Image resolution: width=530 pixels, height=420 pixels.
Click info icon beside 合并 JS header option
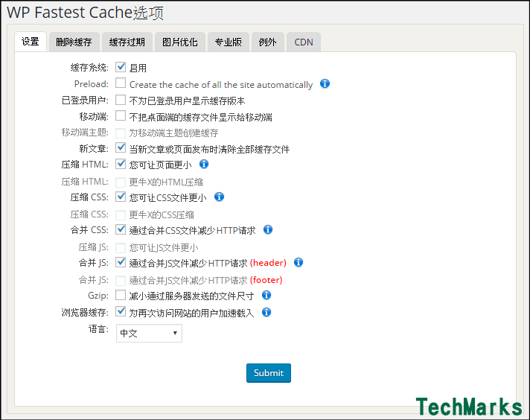298,262
